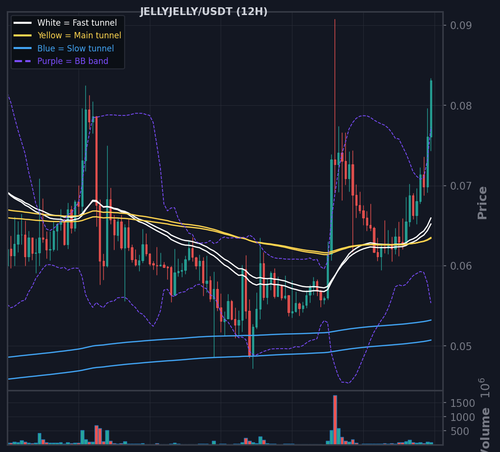This screenshot has height=452, width=500.
Task: Click the yellow line sample in legend
Action: point(23,36)
